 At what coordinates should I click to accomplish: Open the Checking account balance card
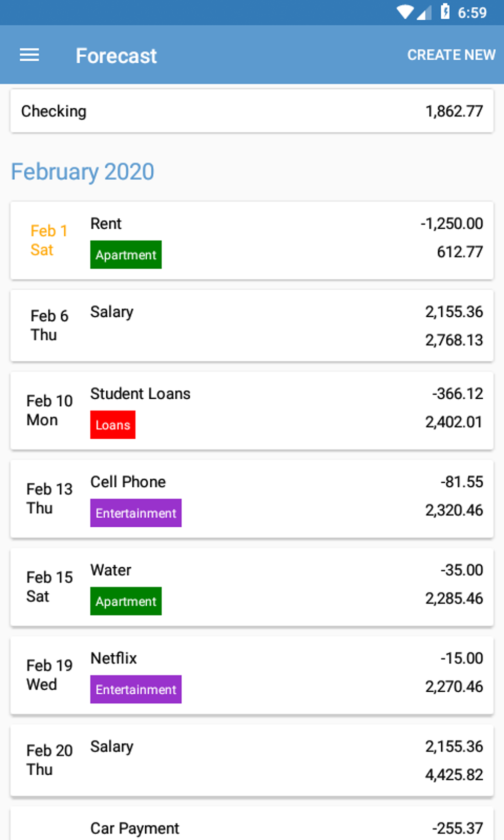[252, 111]
